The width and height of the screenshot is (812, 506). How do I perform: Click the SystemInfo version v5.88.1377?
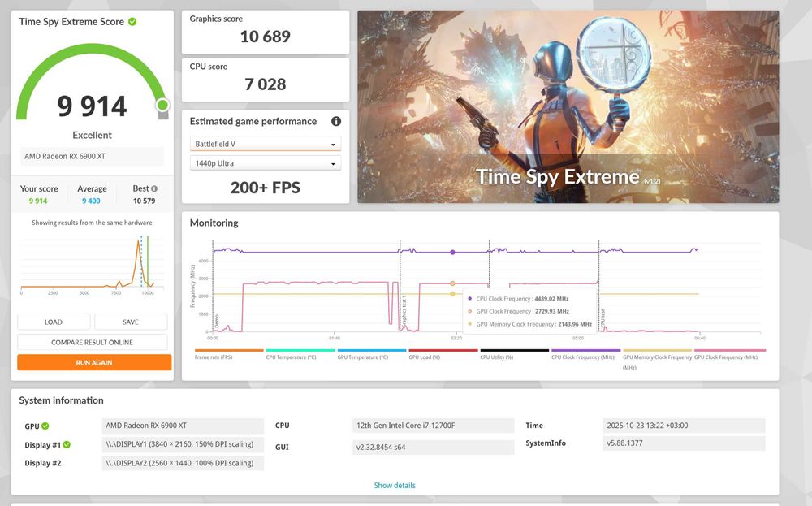[684, 443]
